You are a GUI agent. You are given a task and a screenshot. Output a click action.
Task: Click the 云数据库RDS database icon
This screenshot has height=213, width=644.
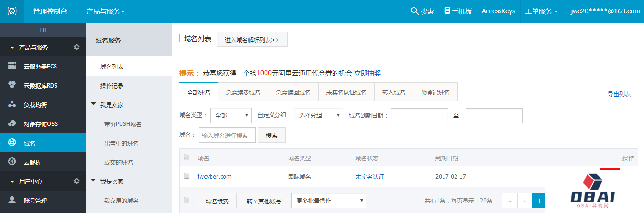12,85
